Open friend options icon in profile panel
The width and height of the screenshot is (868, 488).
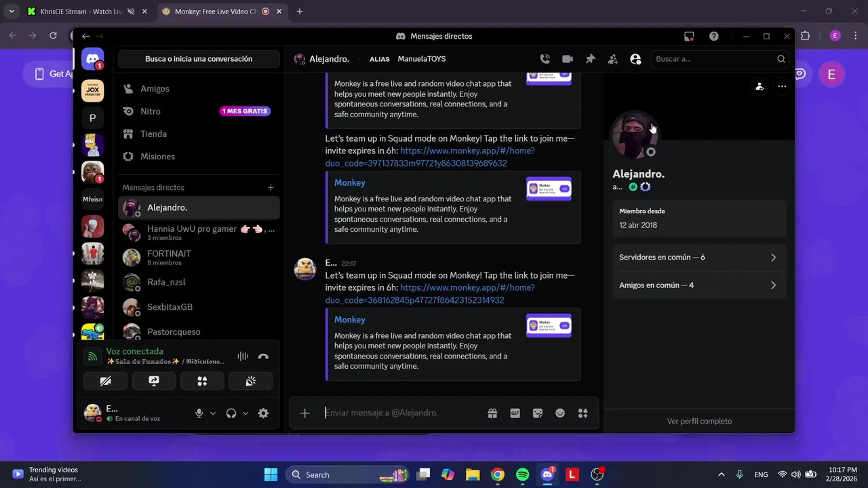(x=759, y=87)
